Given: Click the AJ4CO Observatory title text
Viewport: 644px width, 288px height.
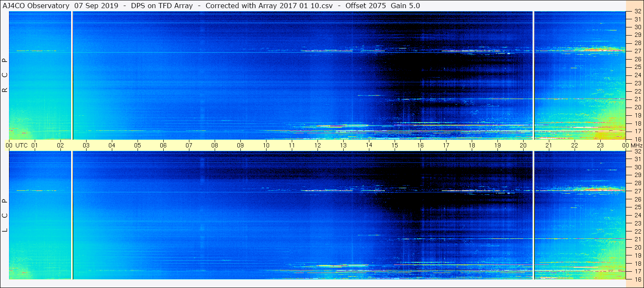Looking at the screenshot, I should [36, 6].
